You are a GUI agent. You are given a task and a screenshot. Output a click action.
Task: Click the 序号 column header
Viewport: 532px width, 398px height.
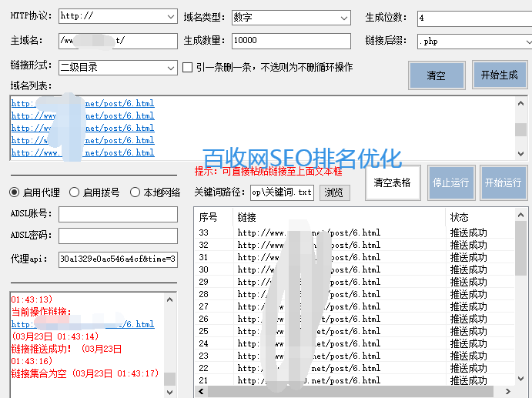[x=214, y=217]
